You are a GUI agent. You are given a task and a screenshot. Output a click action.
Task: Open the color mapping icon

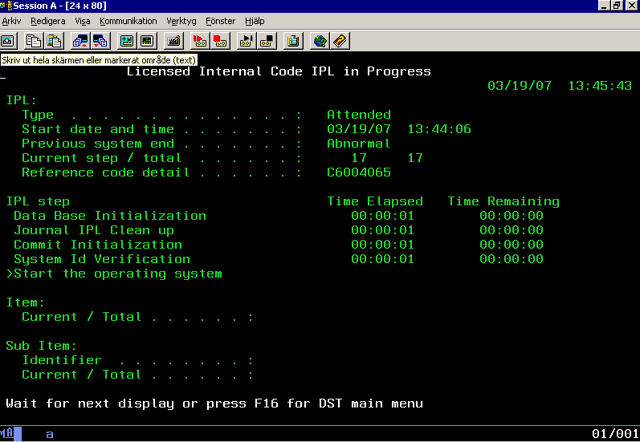(147, 41)
